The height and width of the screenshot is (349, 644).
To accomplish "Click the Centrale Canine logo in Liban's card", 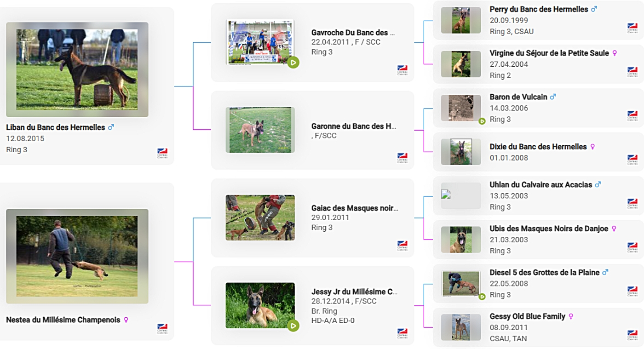I will pos(162,153).
